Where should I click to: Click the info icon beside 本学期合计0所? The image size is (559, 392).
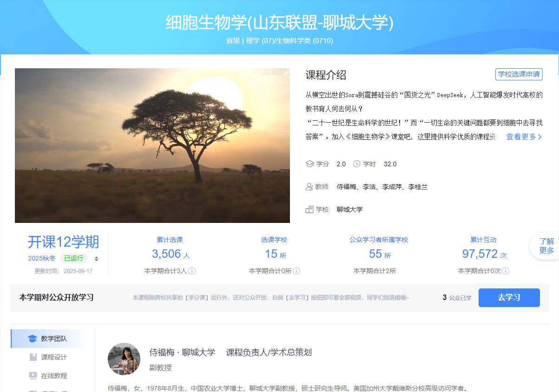click(x=296, y=271)
